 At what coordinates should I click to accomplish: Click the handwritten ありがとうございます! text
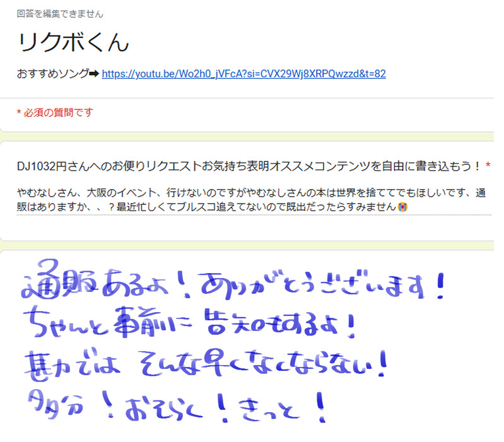[322, 284]
